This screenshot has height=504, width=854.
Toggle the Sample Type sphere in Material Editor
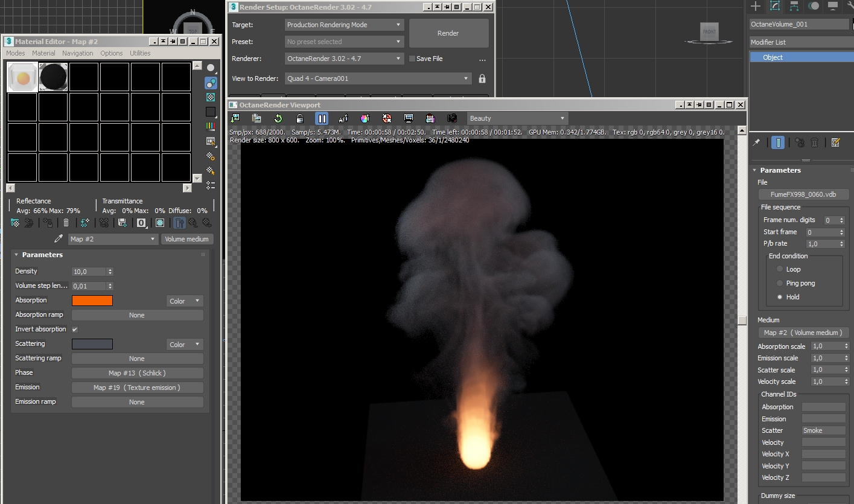pos(211,68)
